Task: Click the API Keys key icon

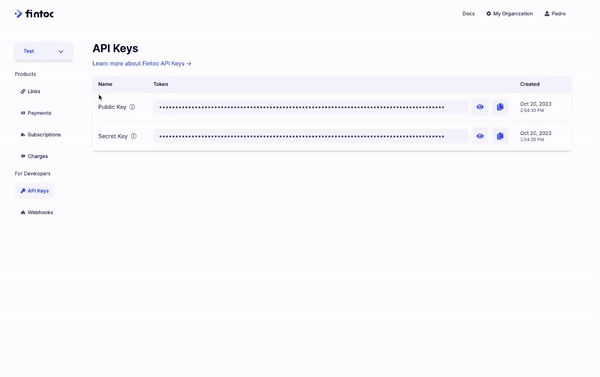Action: point(23,191)
